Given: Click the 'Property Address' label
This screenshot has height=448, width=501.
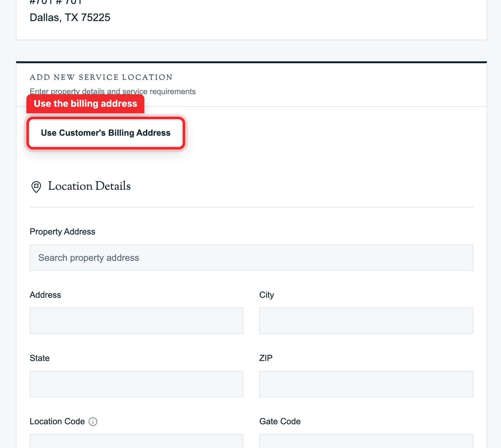Looking at the screenshot, I should tap(62, 232).
